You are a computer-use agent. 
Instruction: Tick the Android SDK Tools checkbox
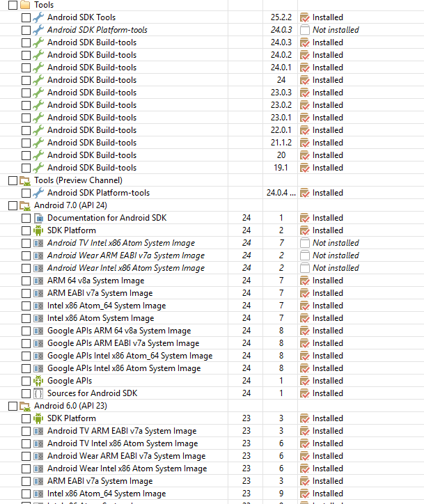coord(26,17)
